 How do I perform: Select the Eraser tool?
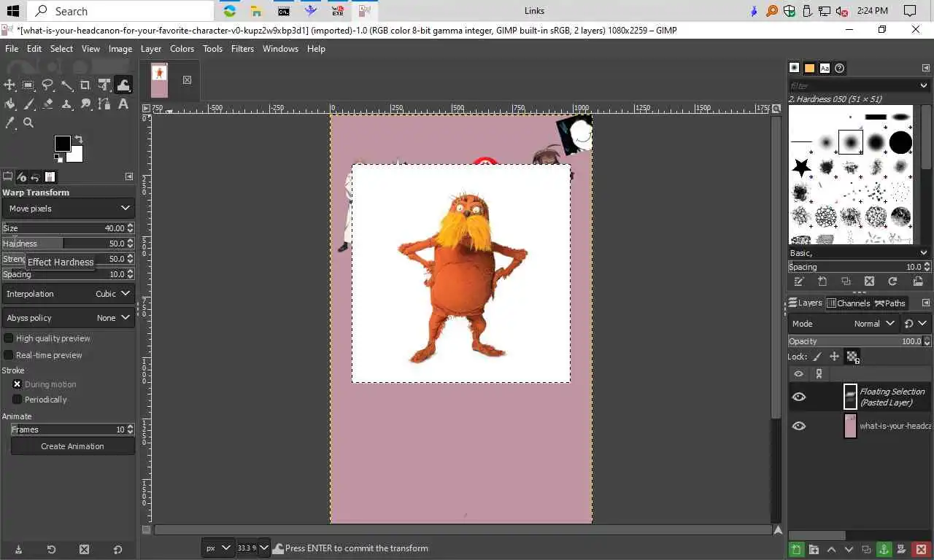coord(47,104)
